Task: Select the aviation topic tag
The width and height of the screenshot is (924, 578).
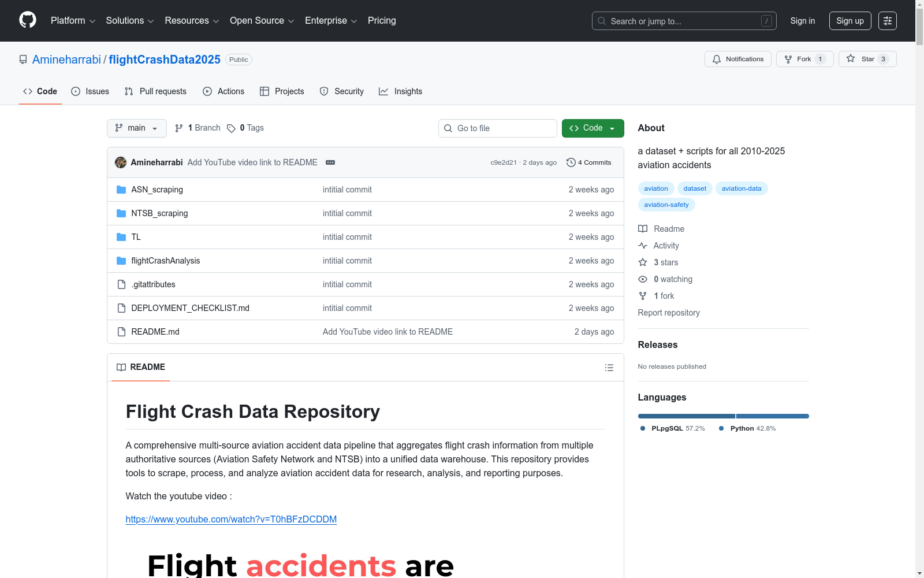Action: (656, 188)
